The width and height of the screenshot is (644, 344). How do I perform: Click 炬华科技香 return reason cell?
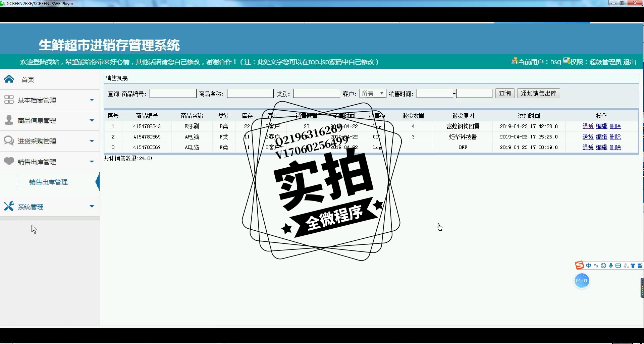(x=463, y=137)
